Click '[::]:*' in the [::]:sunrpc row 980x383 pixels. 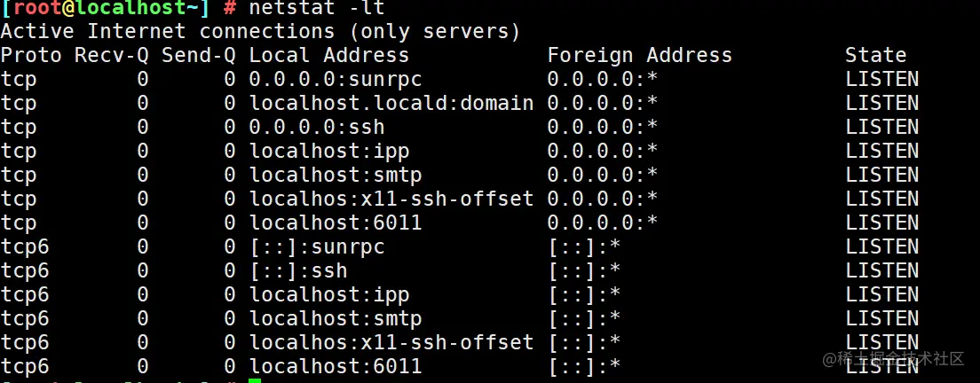[x=584, y=247]
